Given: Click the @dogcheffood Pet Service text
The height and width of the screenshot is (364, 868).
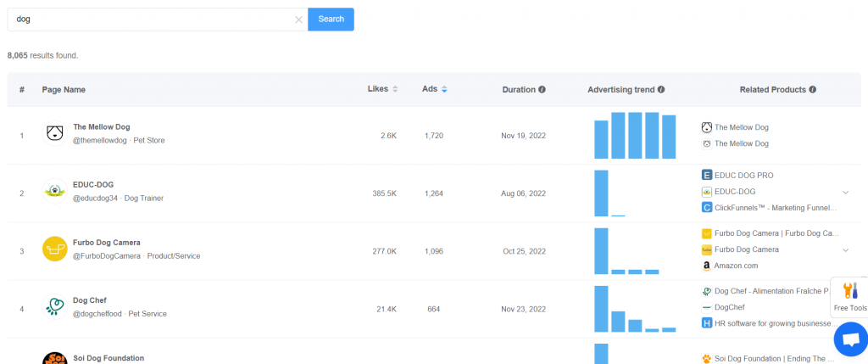Looking at the screenshot, I should point(120,314).
